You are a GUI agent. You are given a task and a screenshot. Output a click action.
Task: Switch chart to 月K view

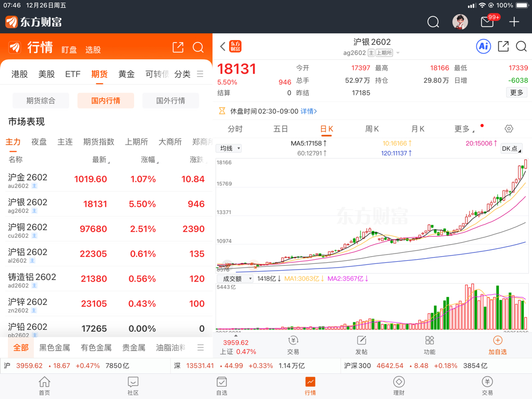[x=418, y=129]
